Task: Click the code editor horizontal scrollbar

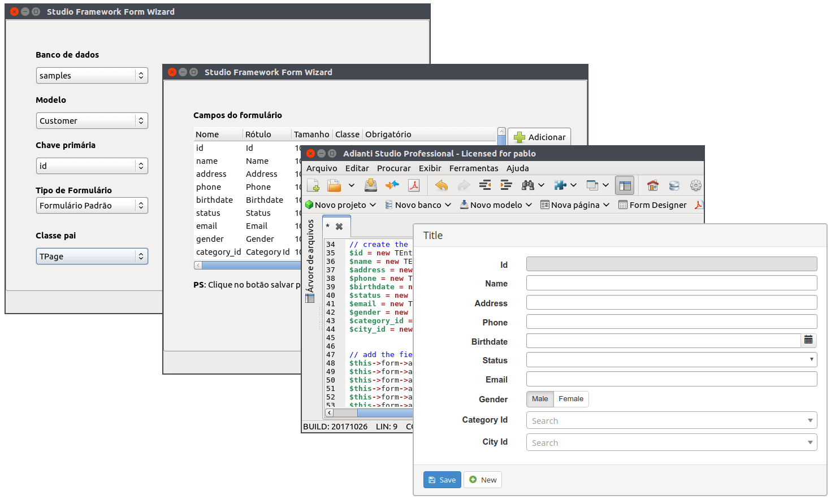Action: [369, 413]
